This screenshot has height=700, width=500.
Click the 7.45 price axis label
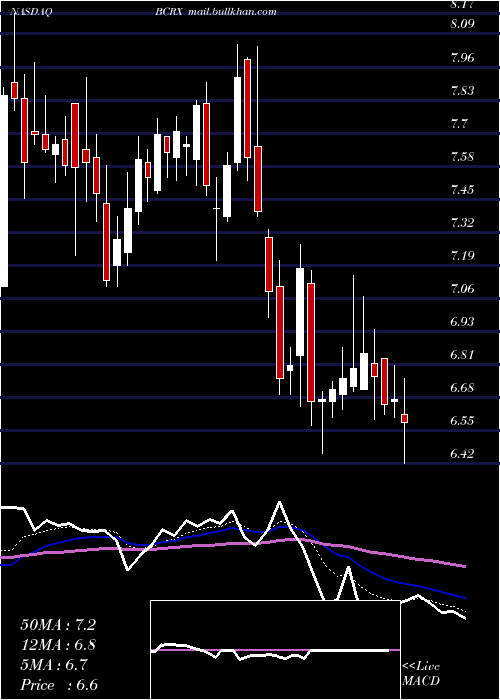pos(464,190)
